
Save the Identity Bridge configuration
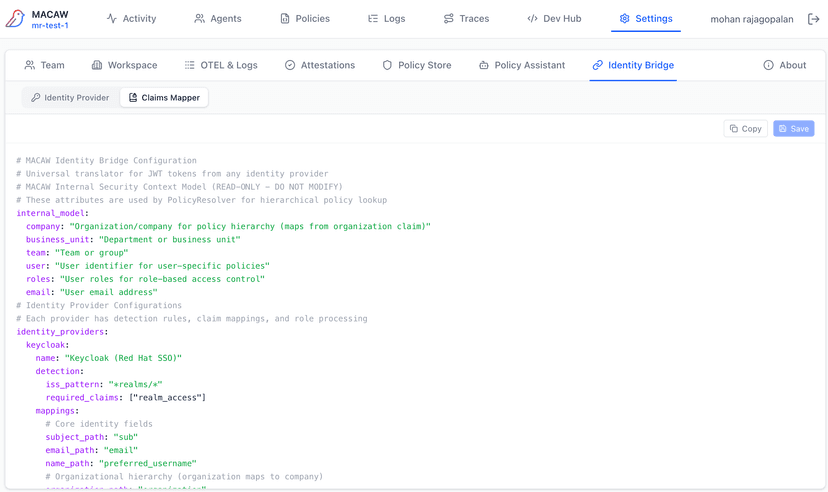(793, 129)
